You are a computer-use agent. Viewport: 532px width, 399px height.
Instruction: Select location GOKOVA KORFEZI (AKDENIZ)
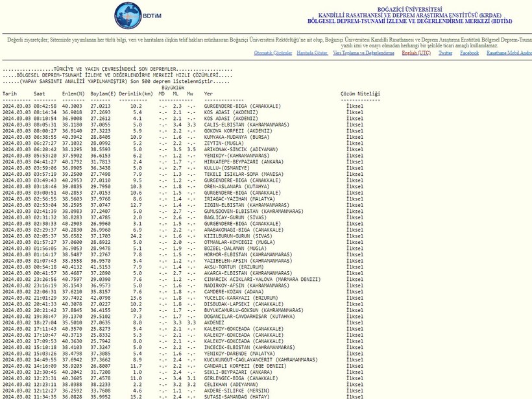point(238,131)
